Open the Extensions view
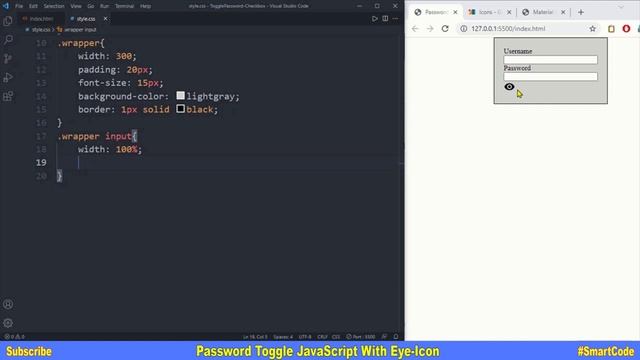 coord(8,96)
